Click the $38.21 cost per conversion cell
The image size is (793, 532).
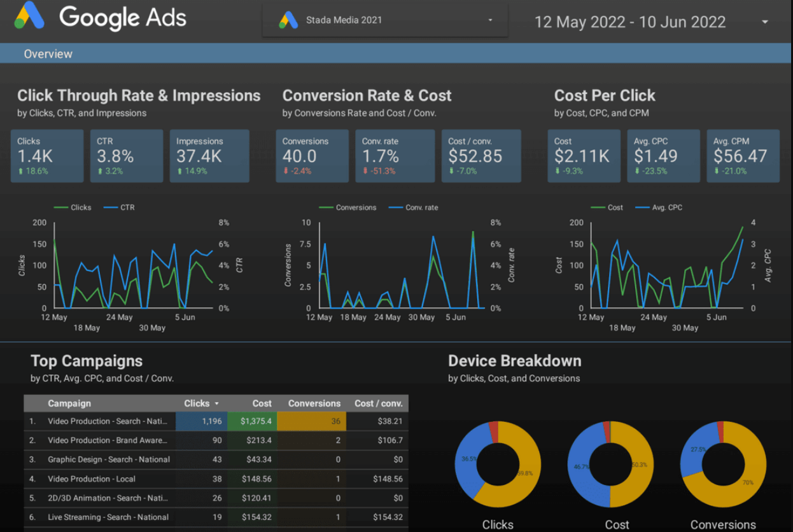pyautogui.click(x=377, y=421)
